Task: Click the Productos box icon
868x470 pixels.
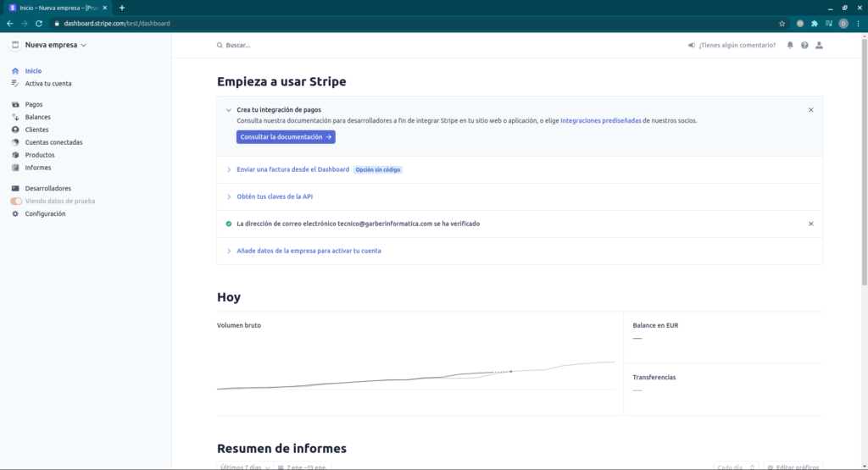Action: click(x=15, y=155)
